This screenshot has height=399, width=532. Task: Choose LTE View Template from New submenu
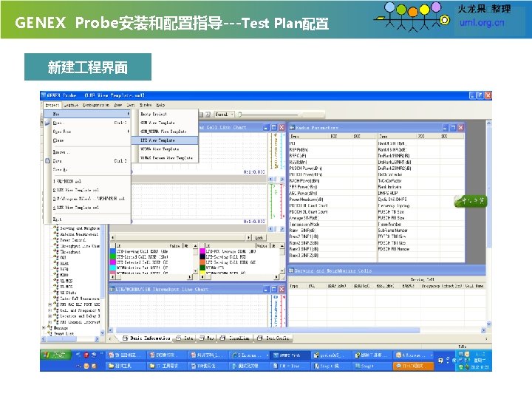(x=165, y=140)
